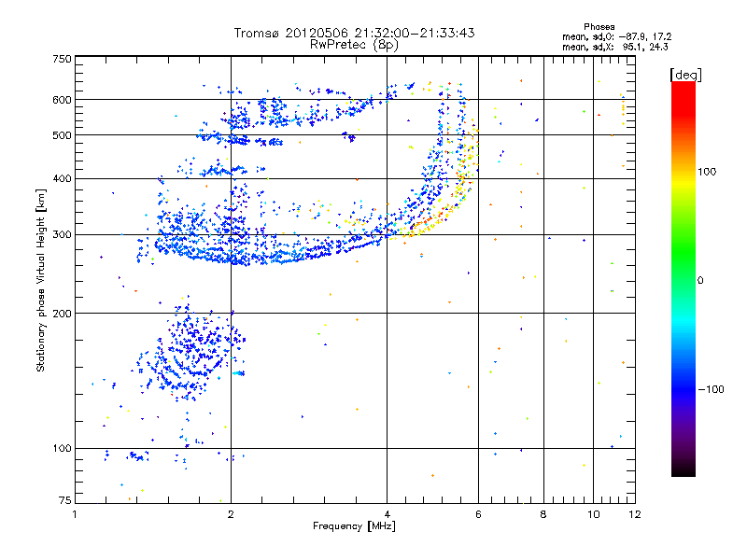Click the 'RwPretec (8p)' subtitle
The height and width of the screenshot is (560, 747).
[354, 45]
